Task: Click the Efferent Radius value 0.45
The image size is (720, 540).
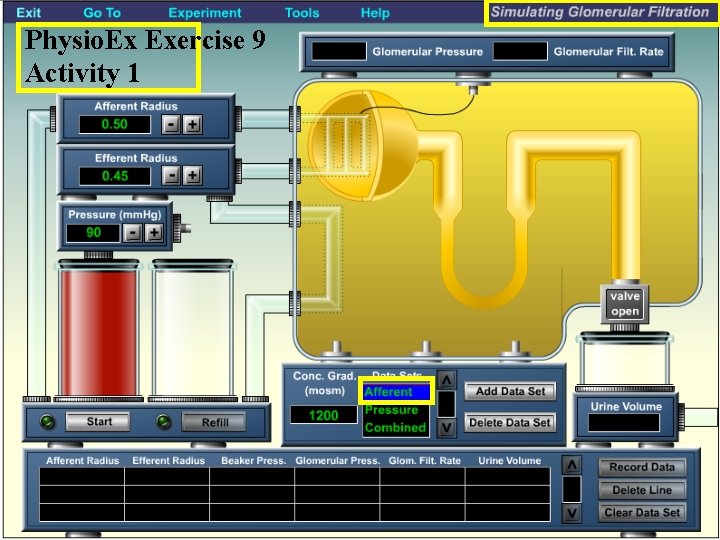Action: click(115, 176)
